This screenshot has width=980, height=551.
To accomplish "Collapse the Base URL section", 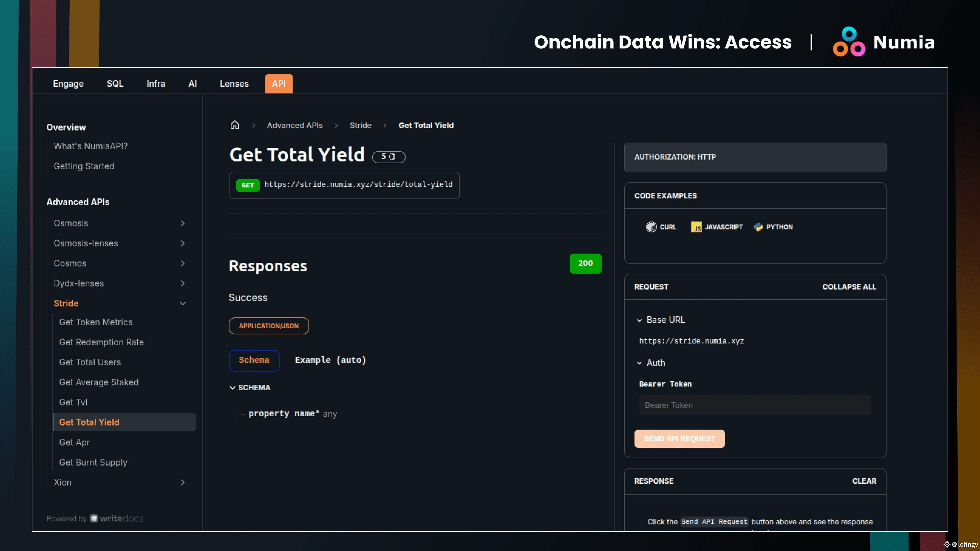I will tap(639, 320).
